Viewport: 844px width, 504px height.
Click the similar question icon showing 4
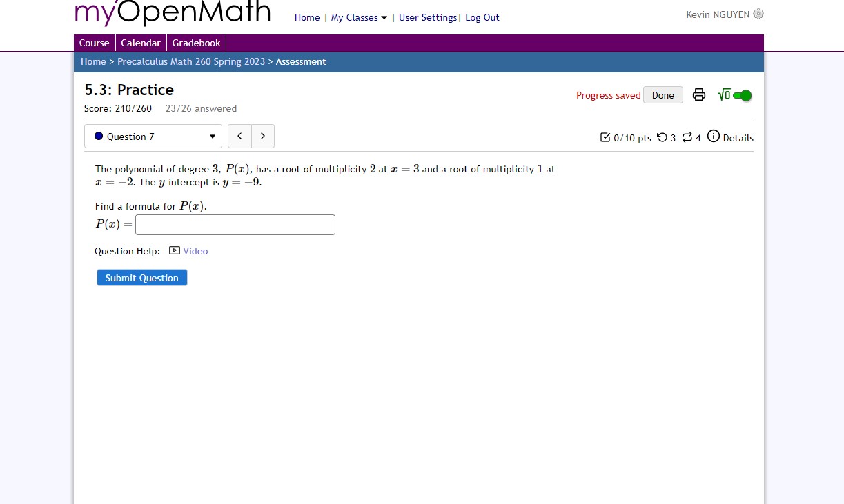point(687,137)
